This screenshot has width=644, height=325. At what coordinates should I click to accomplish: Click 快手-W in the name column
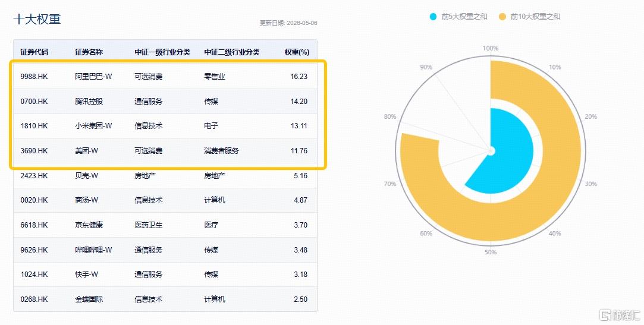click(x=86, y=274)
